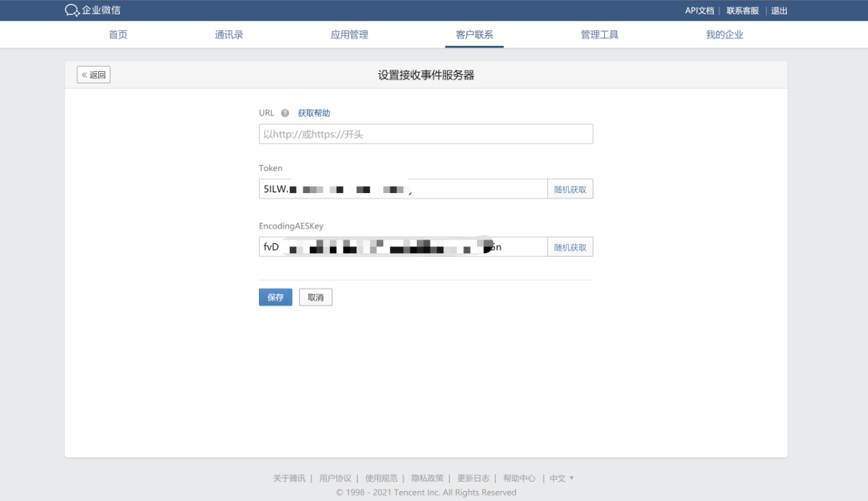Click the 联系客服 link
This screenshot has width=868, height=501.
click(x=742, y=11)
